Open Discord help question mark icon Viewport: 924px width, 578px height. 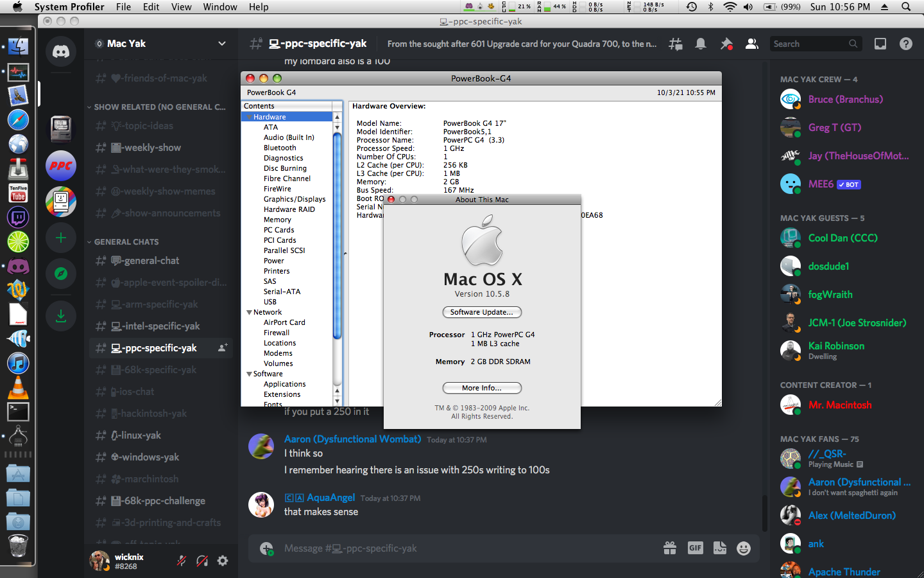click(x=905, y=44)
